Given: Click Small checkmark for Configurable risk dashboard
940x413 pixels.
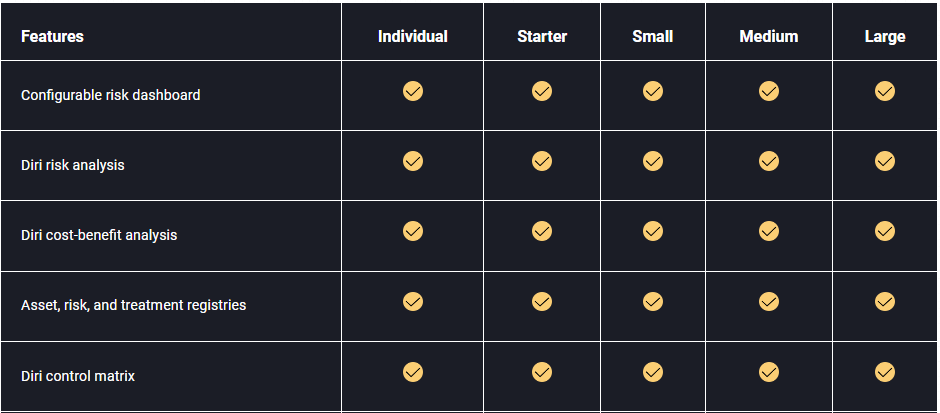Looking at the screenshot, I should (x=653, y=91).
